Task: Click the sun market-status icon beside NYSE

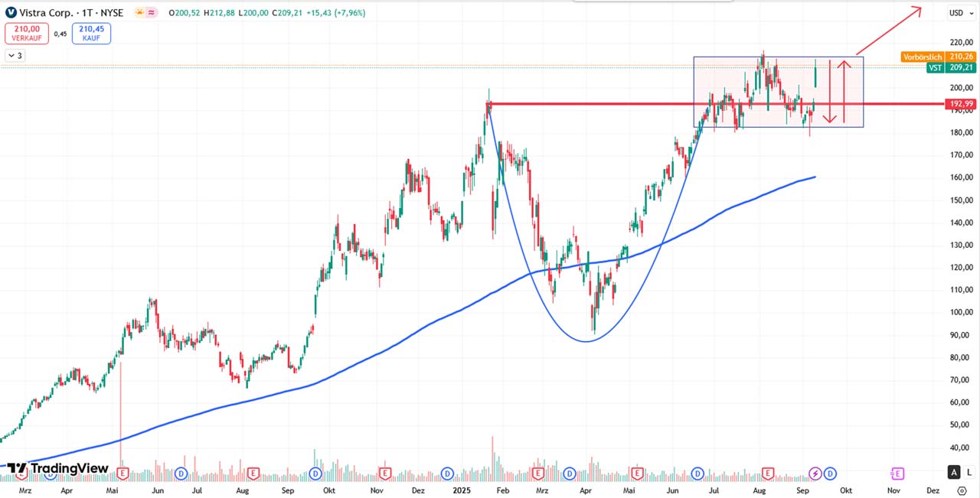Action: (139, 12)
